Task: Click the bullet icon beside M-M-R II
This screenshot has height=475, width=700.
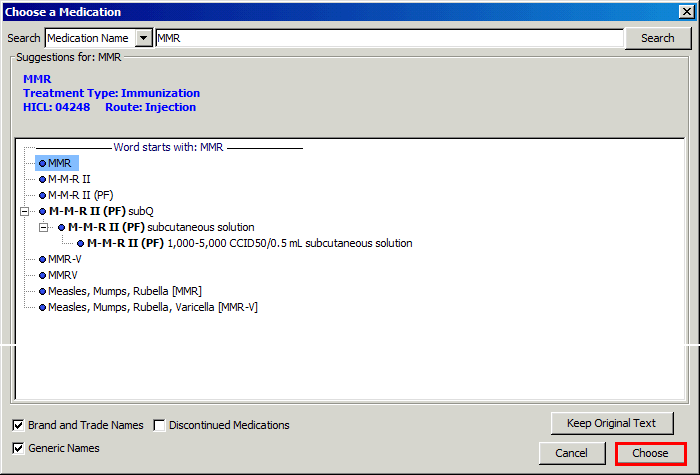Action: pos(42,179)
